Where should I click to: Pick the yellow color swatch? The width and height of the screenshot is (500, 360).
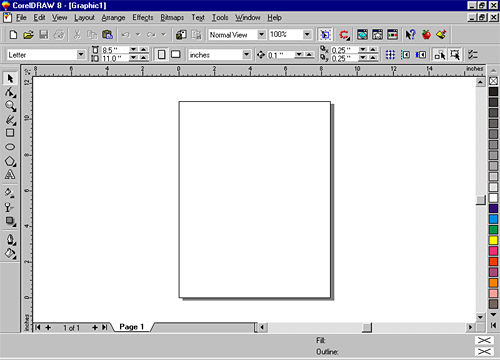coord(493,240)
